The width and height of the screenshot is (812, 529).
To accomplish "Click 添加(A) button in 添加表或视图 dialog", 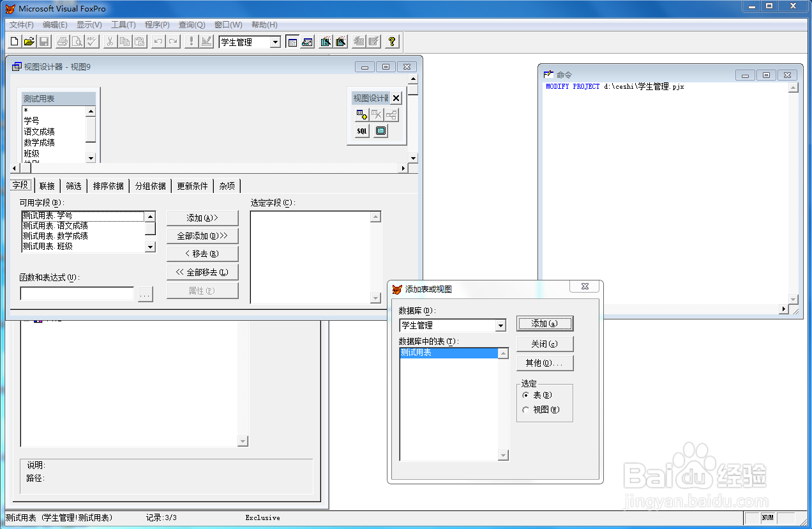I will [x=545, y=323].
